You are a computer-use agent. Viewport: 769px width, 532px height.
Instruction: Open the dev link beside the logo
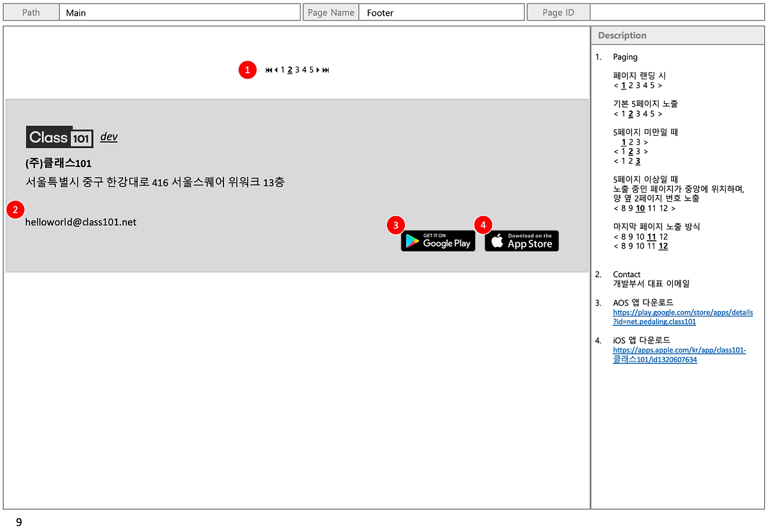click(x=109, y=137)
